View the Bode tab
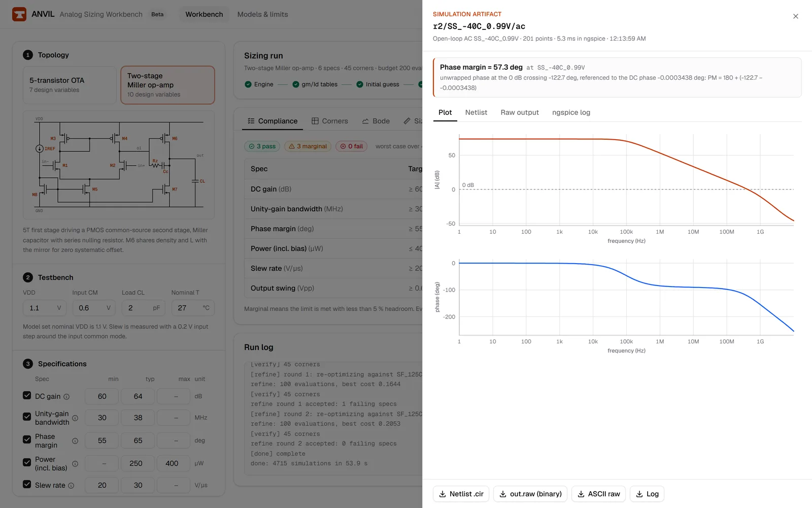 click(376, 121)
